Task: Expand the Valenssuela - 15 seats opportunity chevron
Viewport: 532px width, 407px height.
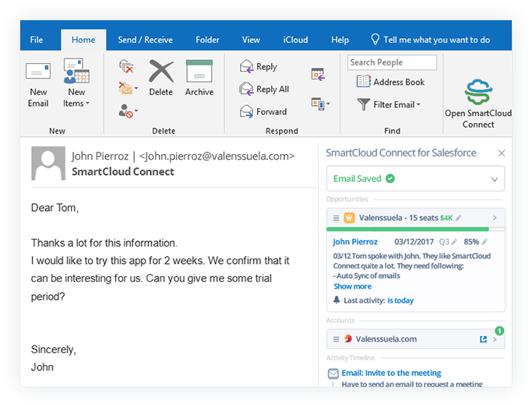Action: tap(495, 218)
